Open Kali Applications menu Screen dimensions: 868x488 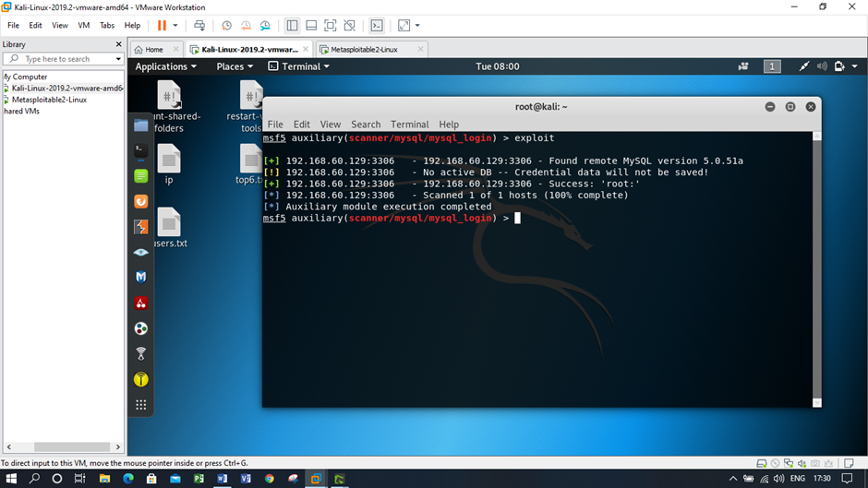tap(165, 66)
